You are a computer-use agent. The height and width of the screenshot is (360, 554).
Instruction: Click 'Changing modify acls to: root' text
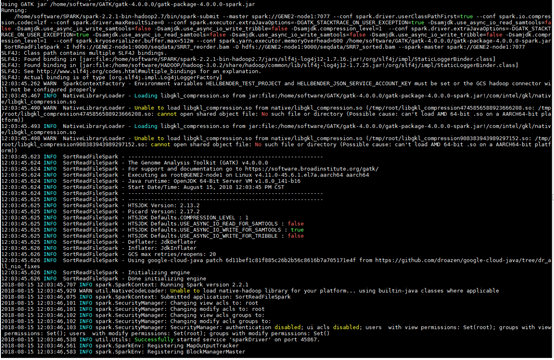click(217, 309)
